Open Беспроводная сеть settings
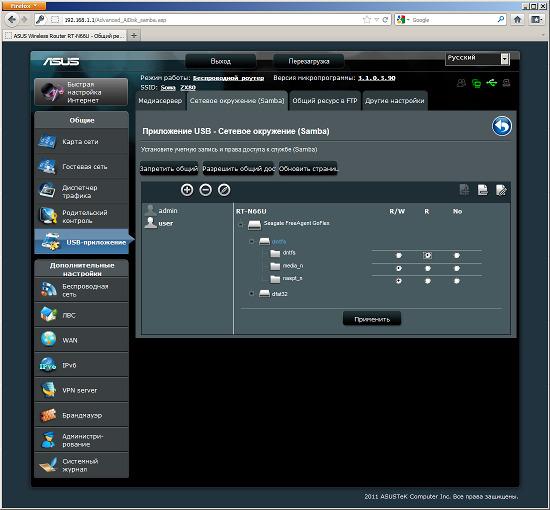The width and height of the screenshot is (550, 510). (x=81, y=290)
